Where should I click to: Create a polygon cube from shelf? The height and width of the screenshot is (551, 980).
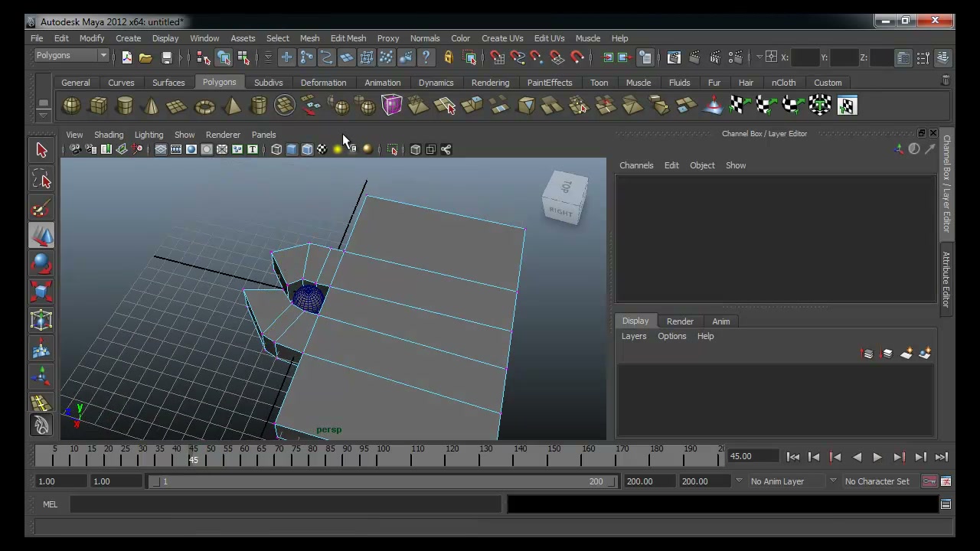(x=98, y=106)
